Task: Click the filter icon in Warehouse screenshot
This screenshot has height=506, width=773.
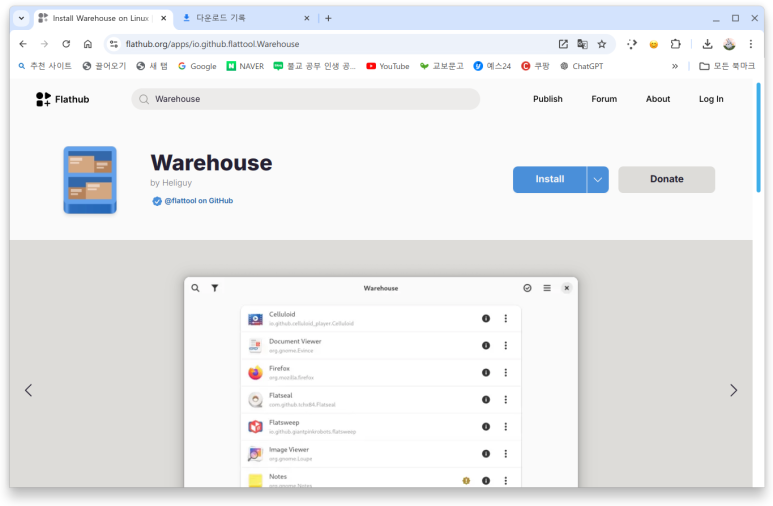Action: pyautogui.click(x=215, y=288)
